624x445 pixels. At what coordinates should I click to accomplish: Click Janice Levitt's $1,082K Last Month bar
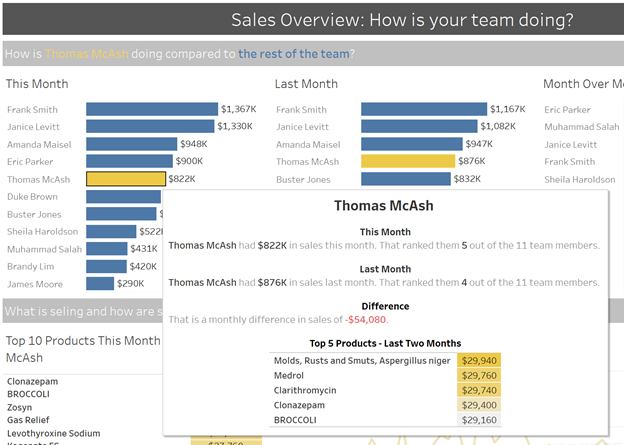(419, 127)
